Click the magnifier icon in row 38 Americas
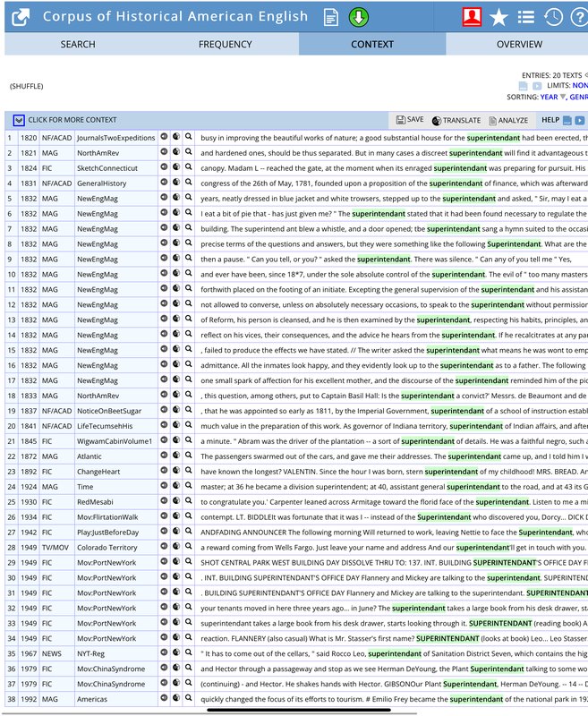This screenshot has height=716, width=588. point(188,698)
